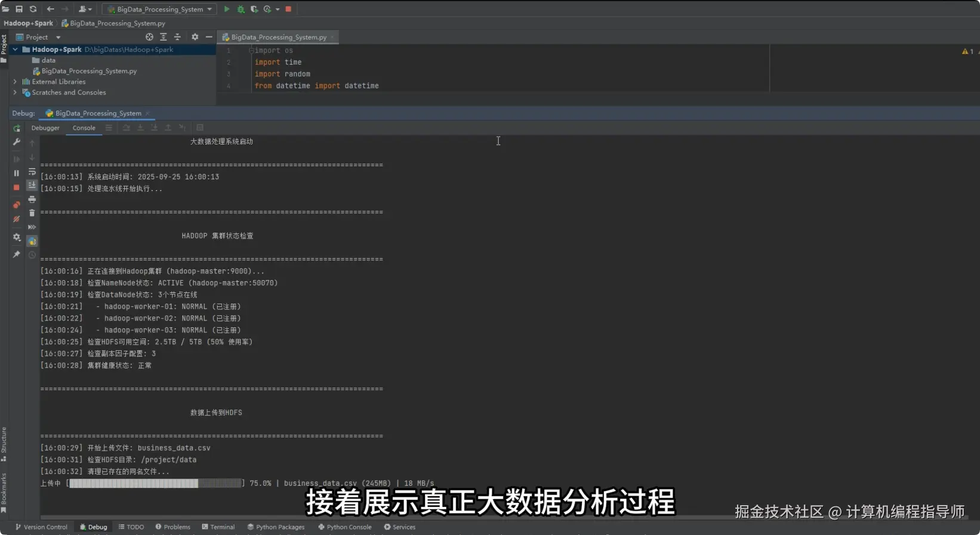This screenshot has width=980, height=535.
Task: Open the BigData_Processing_System run configuration dropdown
Action: tap(159, 9)
